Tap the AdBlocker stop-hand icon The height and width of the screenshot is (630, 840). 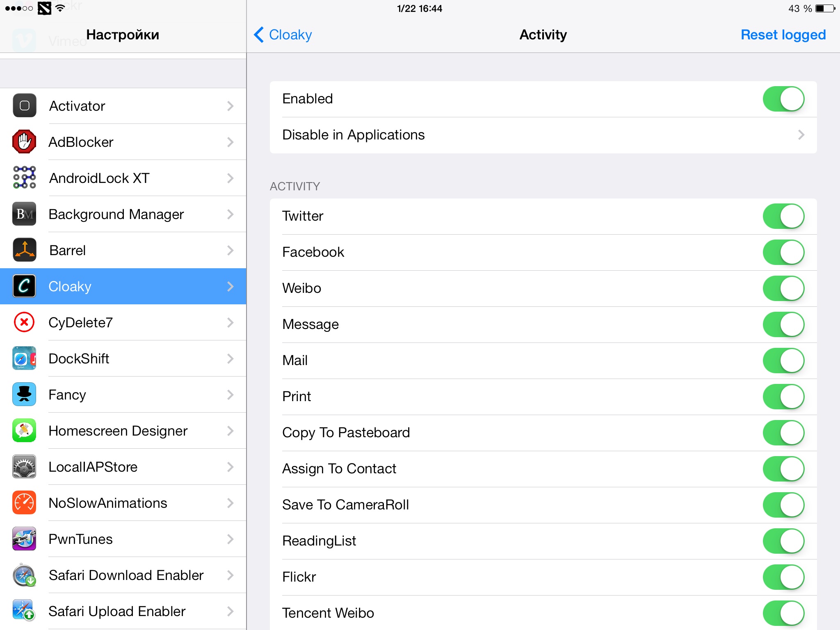coord(24,142)
